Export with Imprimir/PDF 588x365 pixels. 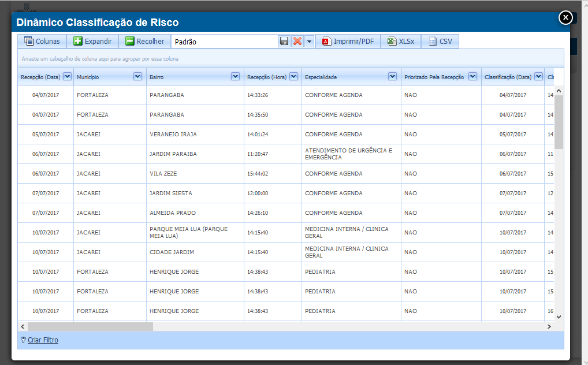tap(348, 41)
